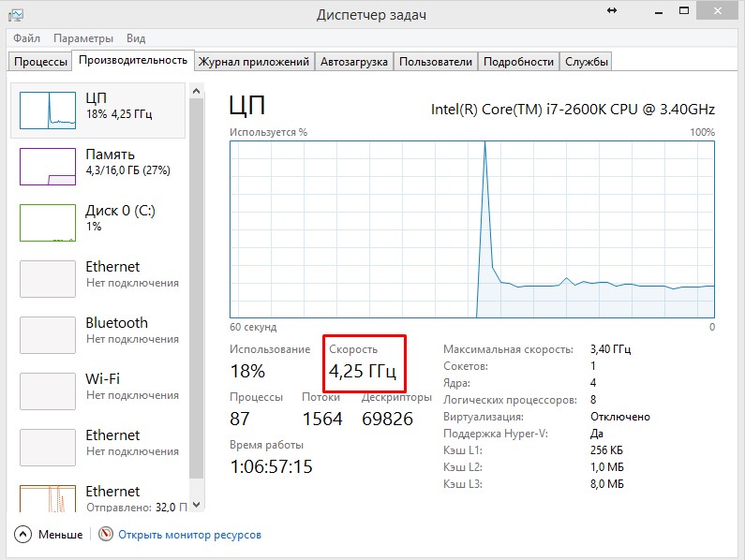Click the 18% usage value

[x=247, y=371]
